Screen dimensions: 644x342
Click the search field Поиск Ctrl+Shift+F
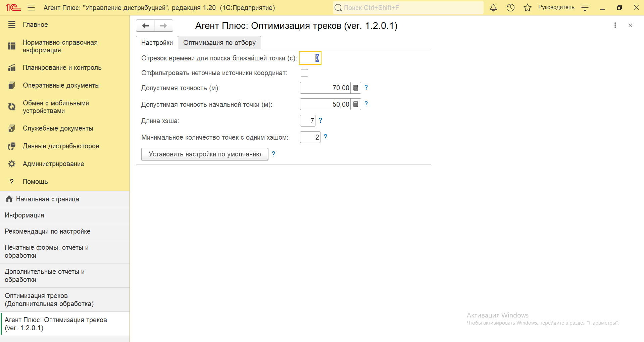click(x=408, y=8)
